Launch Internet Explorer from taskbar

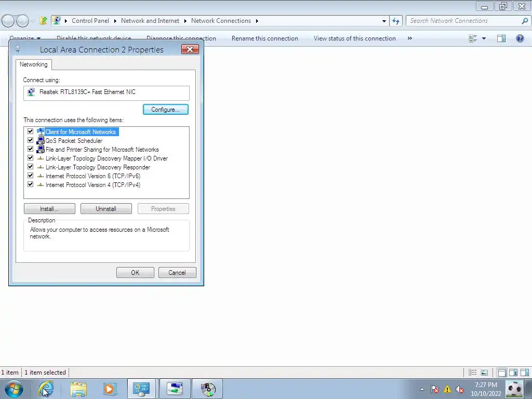tap(46, 389)
